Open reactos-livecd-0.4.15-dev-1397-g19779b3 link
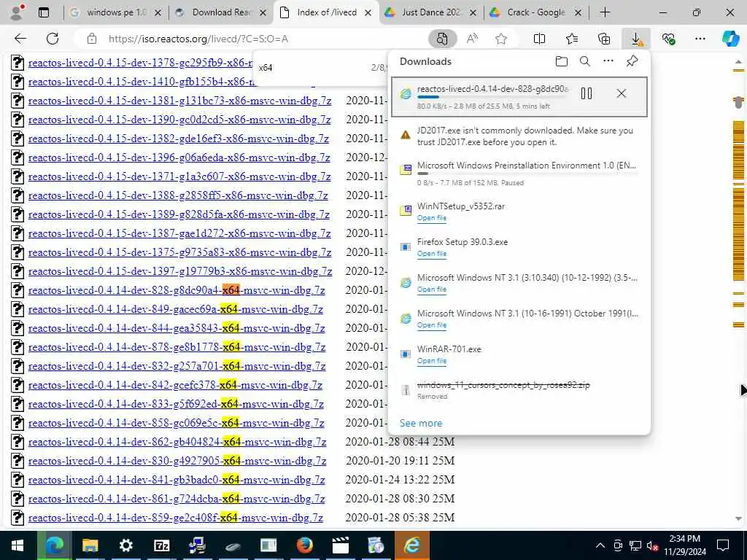This screenshot has width=747, height=560. tap(180, 271)
